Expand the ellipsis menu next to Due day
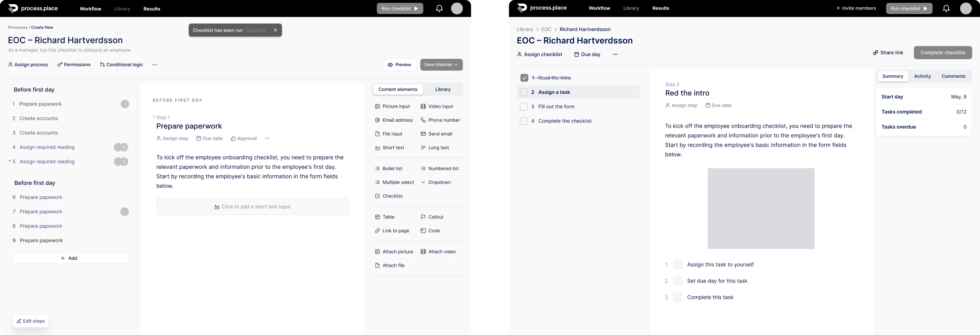980x335 pixels. tap(615, 54)
